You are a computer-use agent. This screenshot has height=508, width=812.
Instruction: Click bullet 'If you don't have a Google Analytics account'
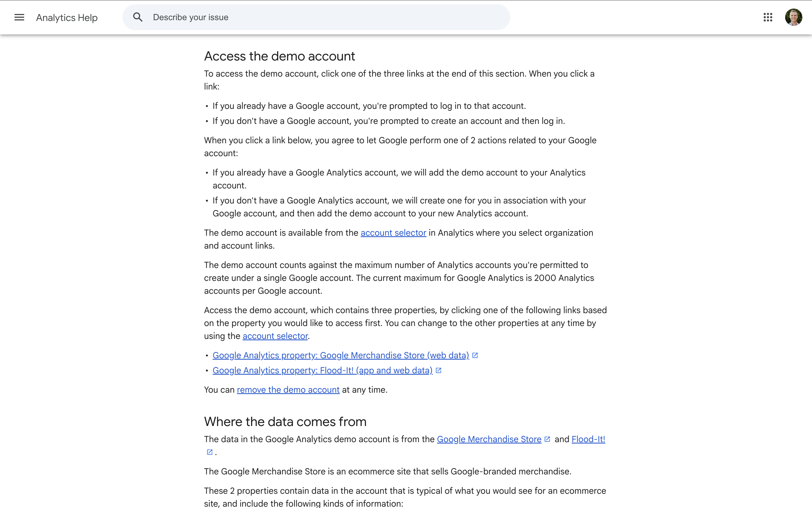point(399,207)
